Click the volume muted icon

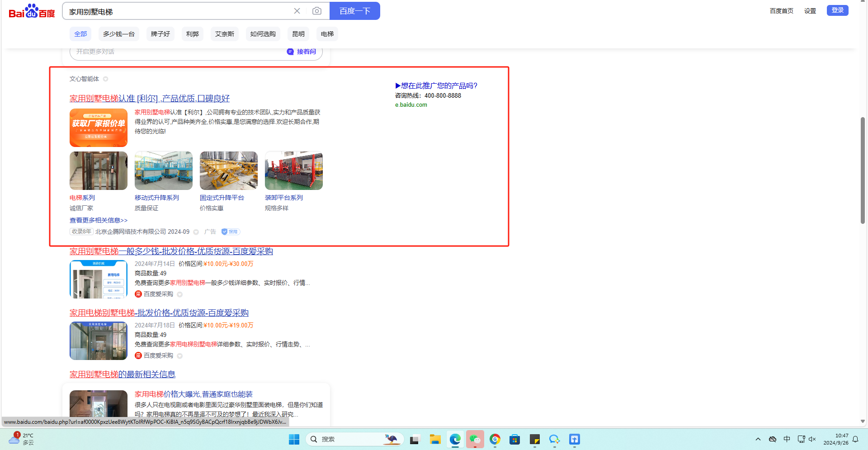tap(812, 439)
